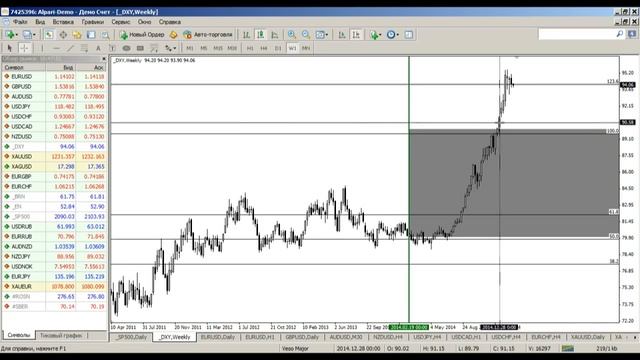Switch timeframe to MN

tap(306, 48)
